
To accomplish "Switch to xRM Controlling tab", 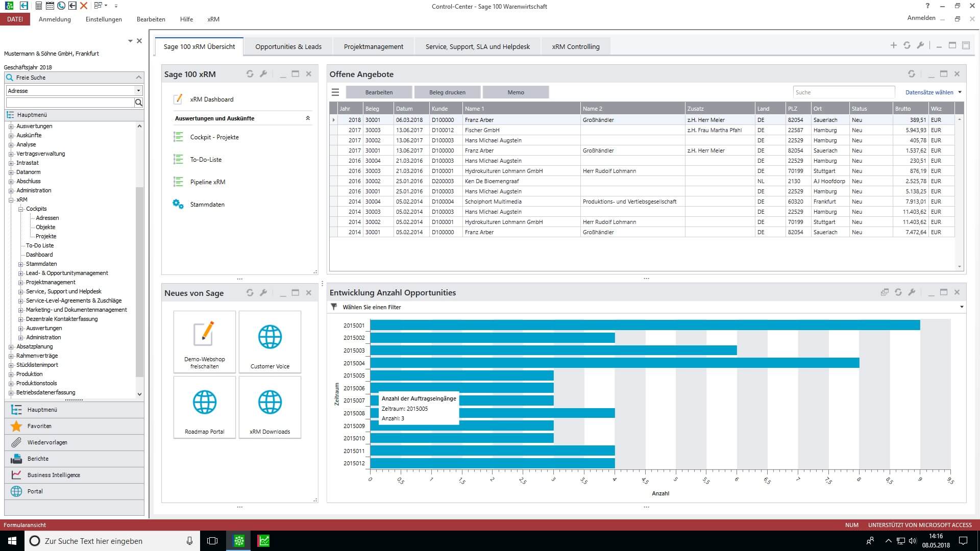I will pos(576,46).
